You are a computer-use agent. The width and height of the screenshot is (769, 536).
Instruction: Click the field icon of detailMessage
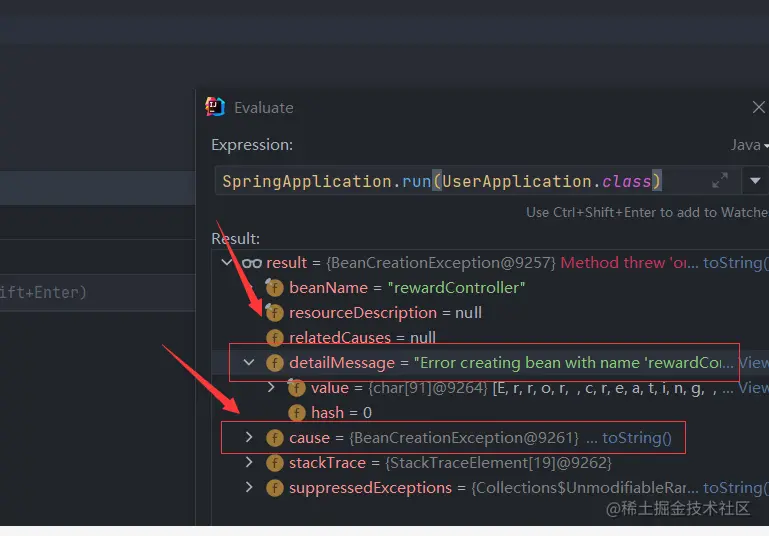[275, 363]
